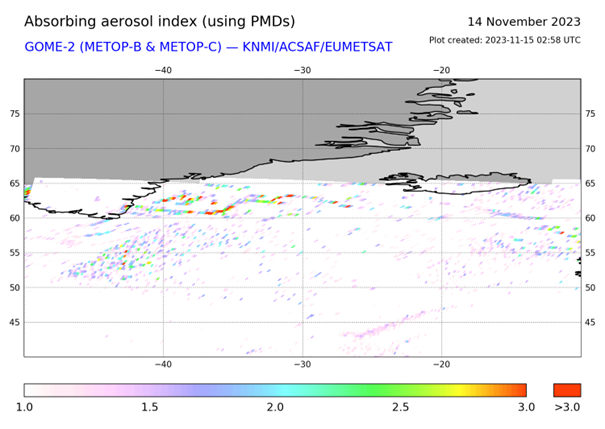Viewport: 605px width, 429px height.
Task: Click the red '>3.0' color swatch box
Action: coord(566,390)
